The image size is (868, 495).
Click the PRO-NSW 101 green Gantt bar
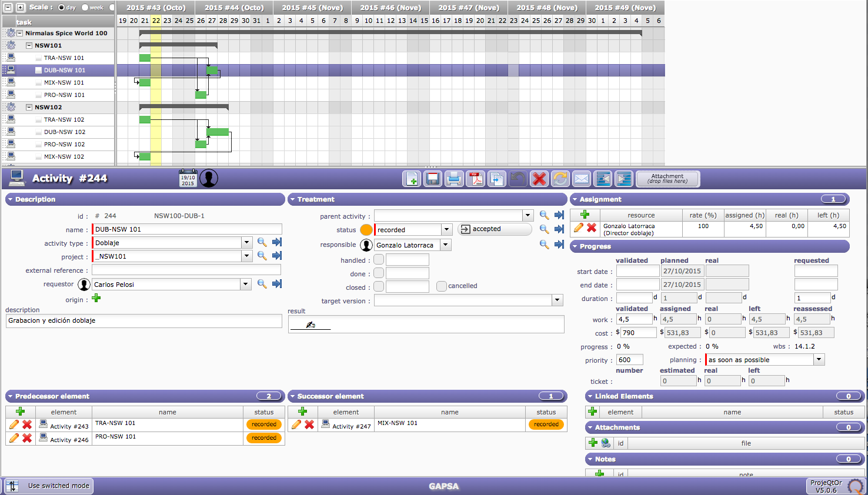click(x=201, y=95)
